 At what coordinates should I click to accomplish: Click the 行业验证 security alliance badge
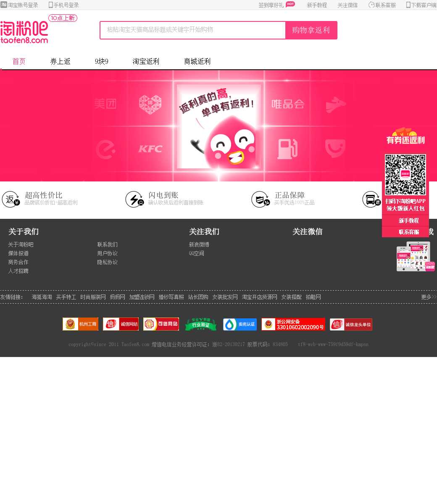[201, 324]
